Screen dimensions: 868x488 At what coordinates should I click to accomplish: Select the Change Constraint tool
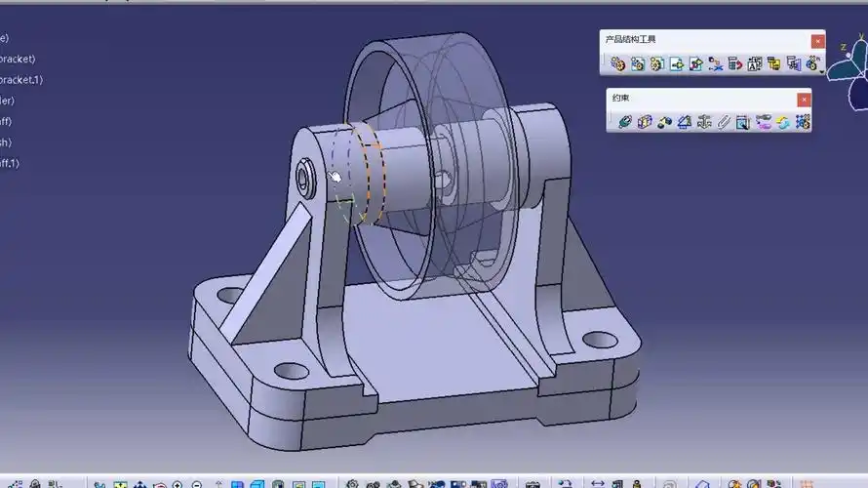[783, 122]
